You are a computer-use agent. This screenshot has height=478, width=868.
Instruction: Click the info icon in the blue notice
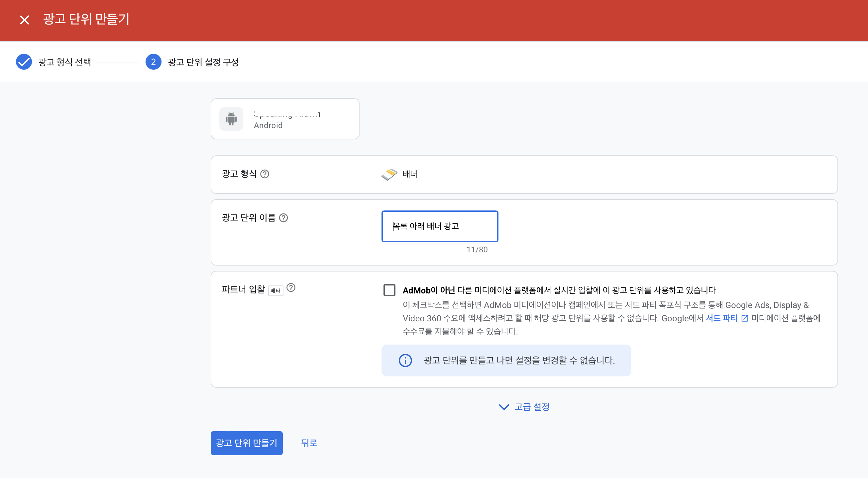click(405, 360)
